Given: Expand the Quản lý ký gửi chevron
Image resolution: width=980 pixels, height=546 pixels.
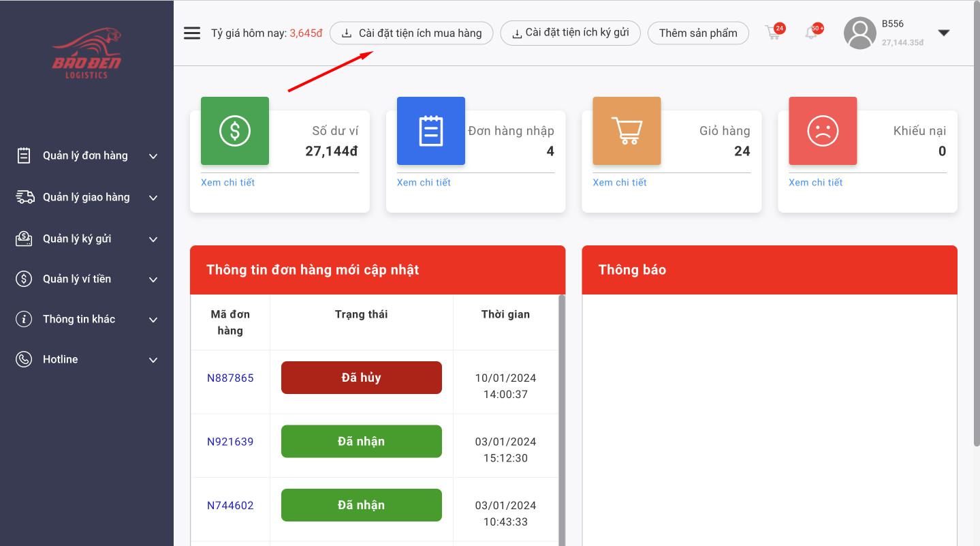Looking at the screenshot, I should click(153, 240).
